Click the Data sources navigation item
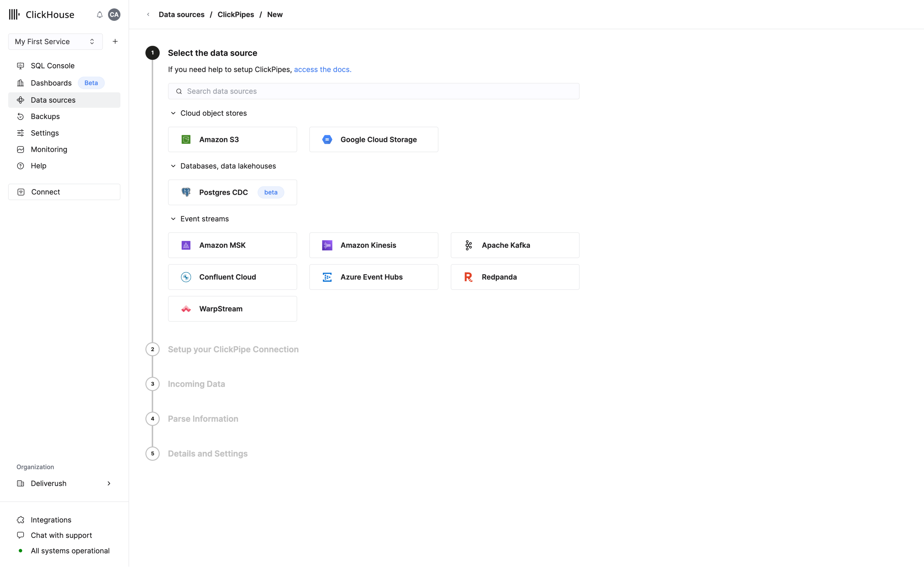This screenshot has width=924, height=567. 53,100
